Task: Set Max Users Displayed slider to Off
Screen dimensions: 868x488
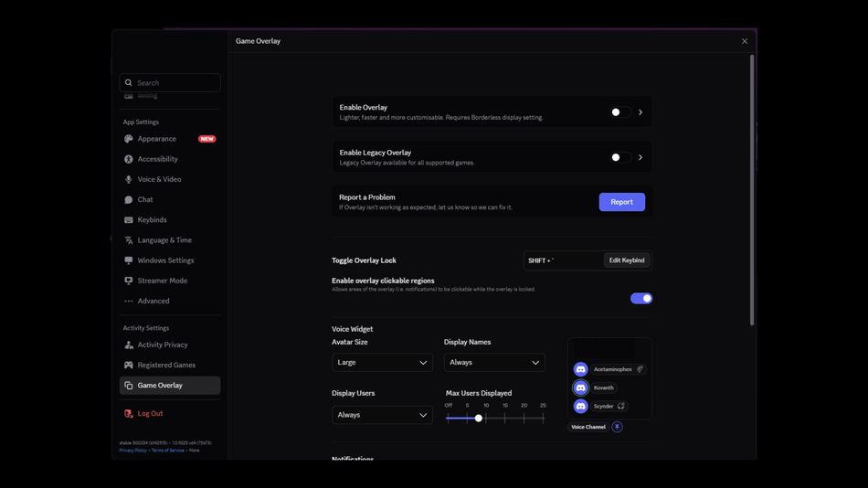Action: [448, 419]
